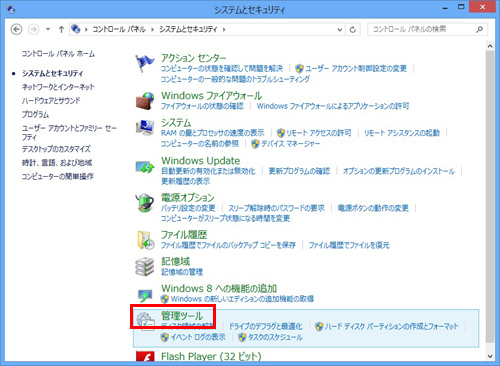Click the search magnifier icon
Viewport: 500px width, 366px height.
coord(479,29)
